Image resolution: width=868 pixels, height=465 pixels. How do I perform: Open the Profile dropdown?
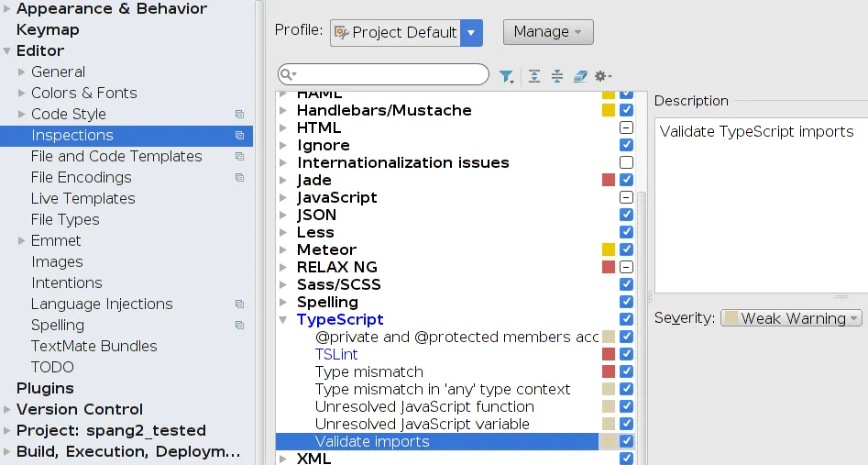(x=471, y=32)
